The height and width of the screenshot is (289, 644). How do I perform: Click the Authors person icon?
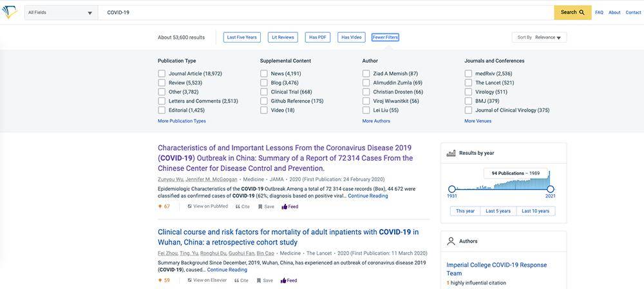451,241
